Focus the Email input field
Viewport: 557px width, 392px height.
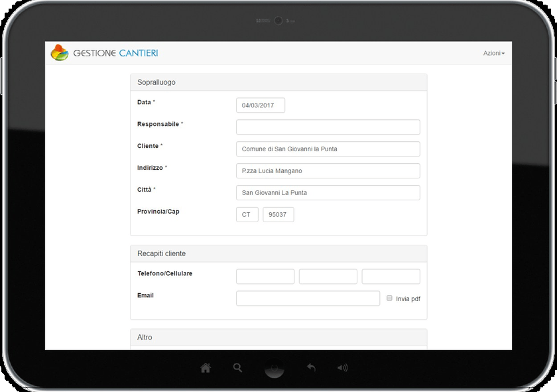(308, 298)
